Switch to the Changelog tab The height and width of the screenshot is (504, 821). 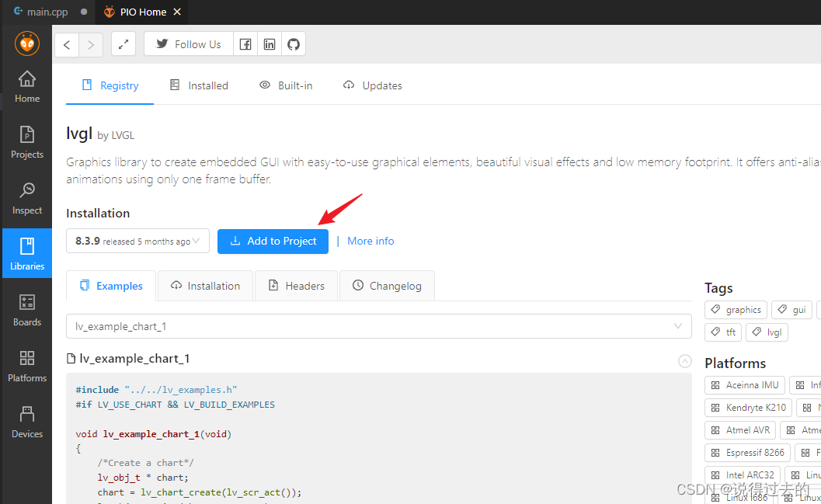[387, 286]
